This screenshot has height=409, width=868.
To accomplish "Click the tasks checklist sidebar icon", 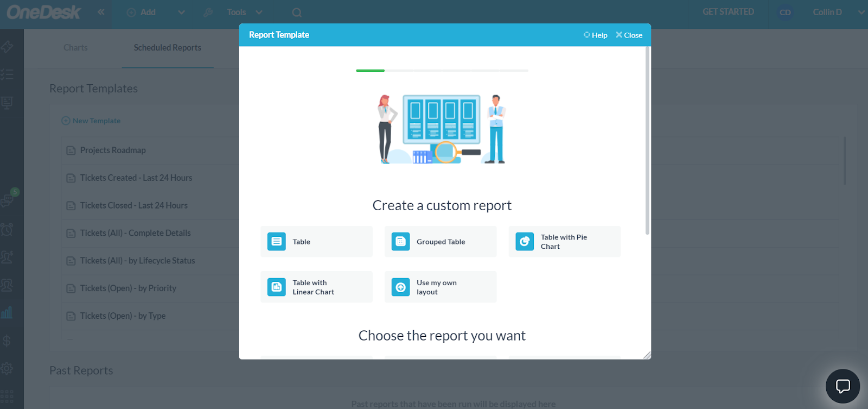I will [7, 74].
